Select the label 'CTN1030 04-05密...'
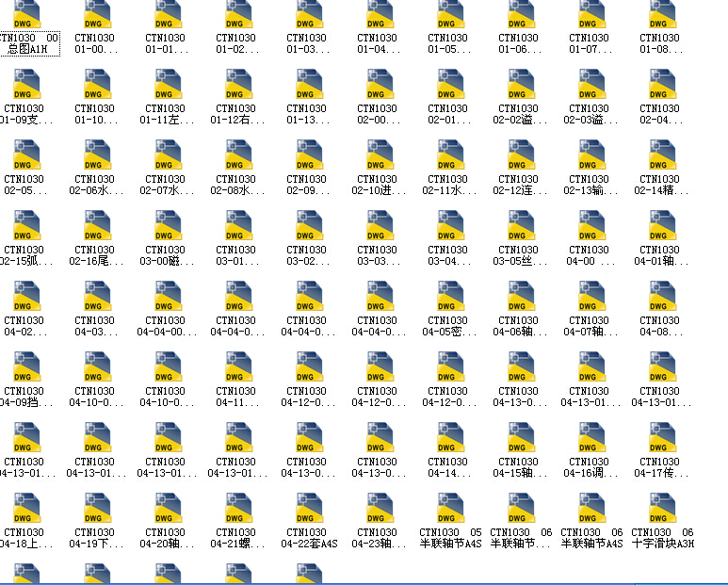 pos(449,326)
